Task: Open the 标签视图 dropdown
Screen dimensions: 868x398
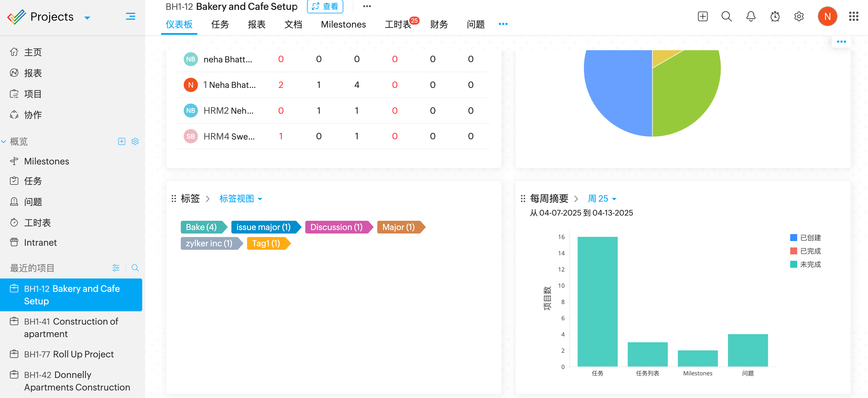Action: pos(241,199)
